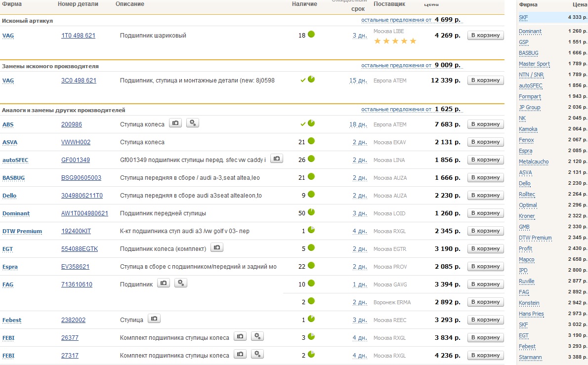Add Dominant AW1T004980621 to cart

click(x=485, y=213)
